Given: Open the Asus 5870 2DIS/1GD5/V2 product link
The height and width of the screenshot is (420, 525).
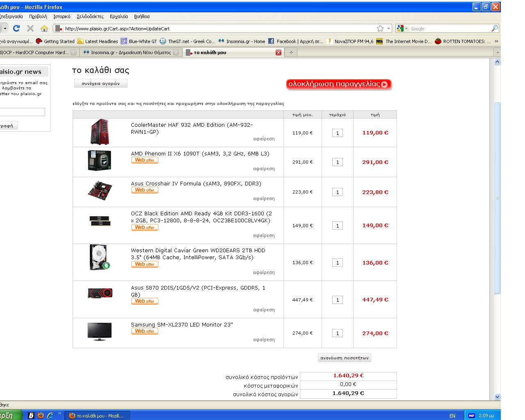Looking at the screenshot, I should pyautogui.click(x=198, y=291).
